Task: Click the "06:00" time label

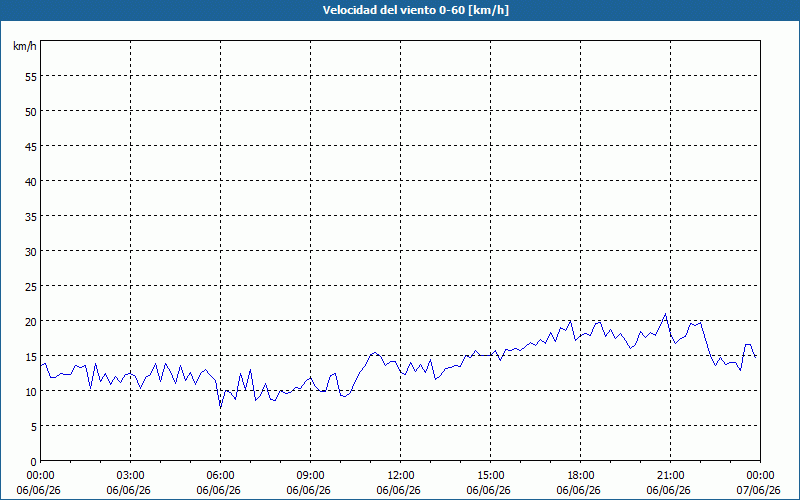Action: [x=220, y=476]
